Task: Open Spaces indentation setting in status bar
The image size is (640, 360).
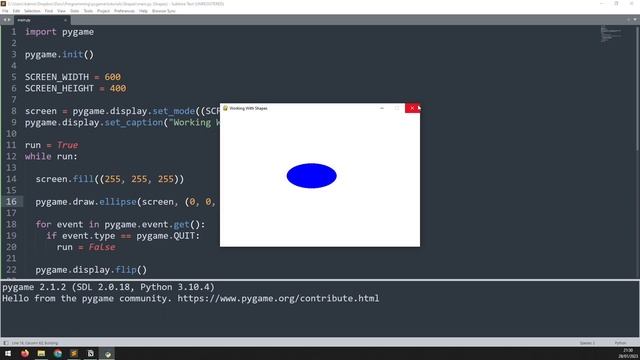Action: [587, 343]
